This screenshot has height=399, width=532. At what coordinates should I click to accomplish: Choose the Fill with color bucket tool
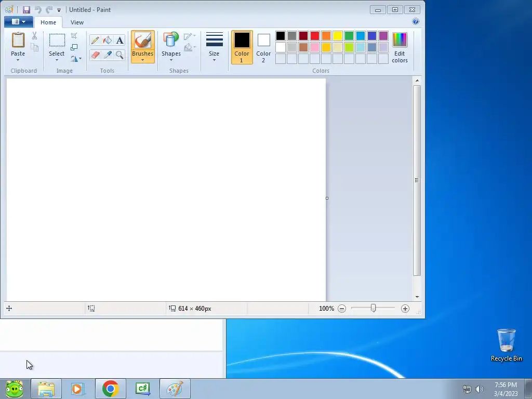108,41
